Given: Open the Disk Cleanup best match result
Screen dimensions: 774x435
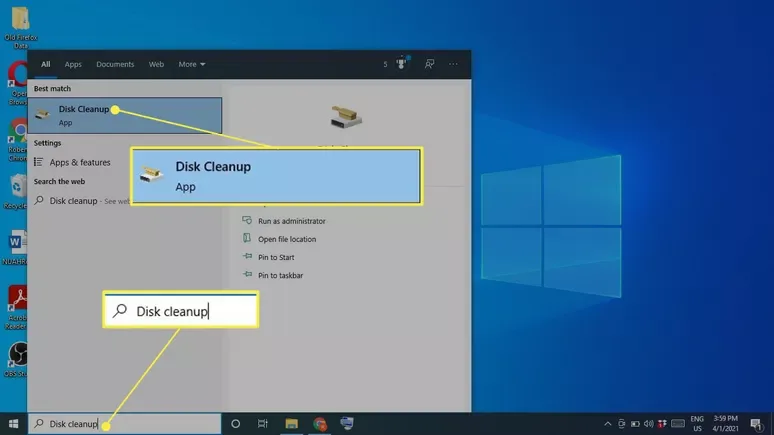Looking at the screenshot, I should pos(125,115).
